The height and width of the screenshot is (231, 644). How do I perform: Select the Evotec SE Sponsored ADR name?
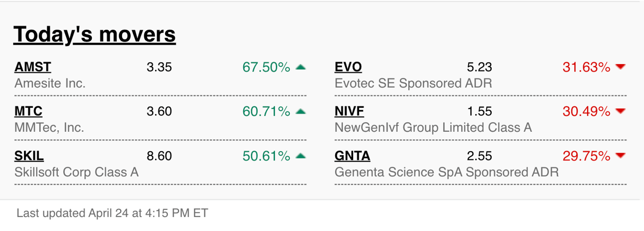pos(413,83)
